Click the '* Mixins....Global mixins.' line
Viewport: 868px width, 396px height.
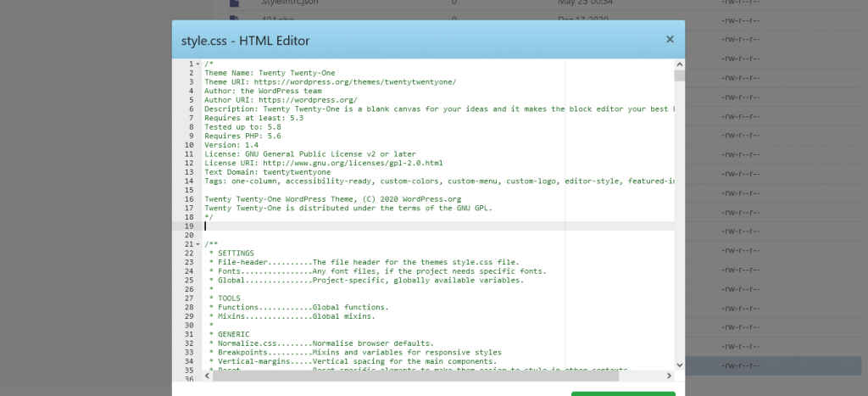click(292, 316)
